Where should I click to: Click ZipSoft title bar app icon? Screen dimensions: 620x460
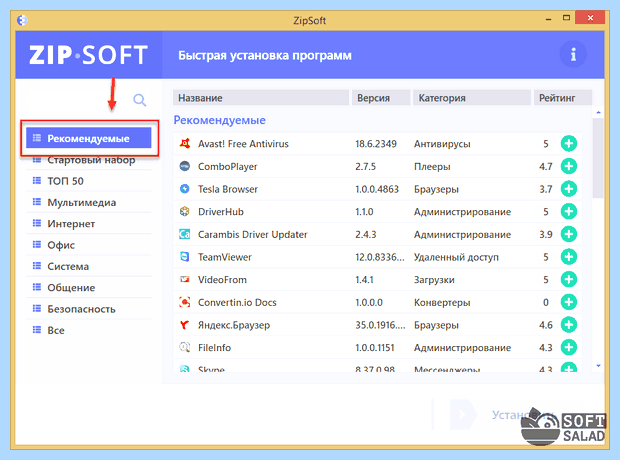[x=22, y=20]
